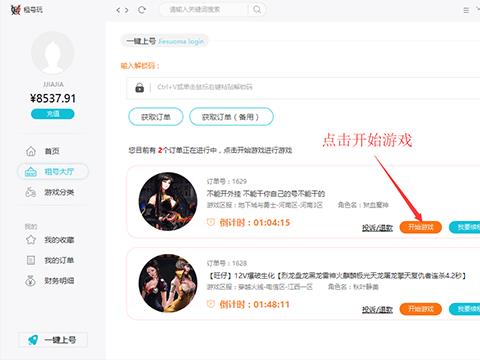The height and width of the screenshot is (360, 480).
Task: Open 财务明细 in the sidebar
Action: coord(50,281)
